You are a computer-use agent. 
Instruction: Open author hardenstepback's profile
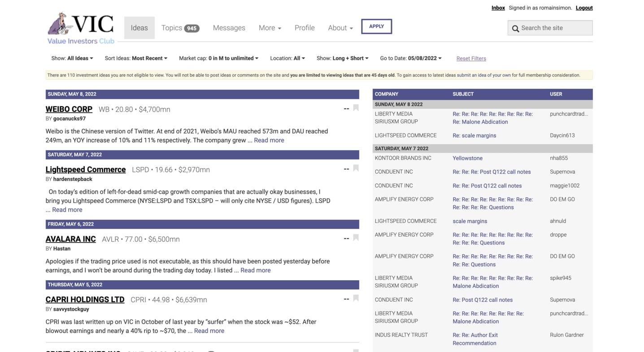coord(73,179)
